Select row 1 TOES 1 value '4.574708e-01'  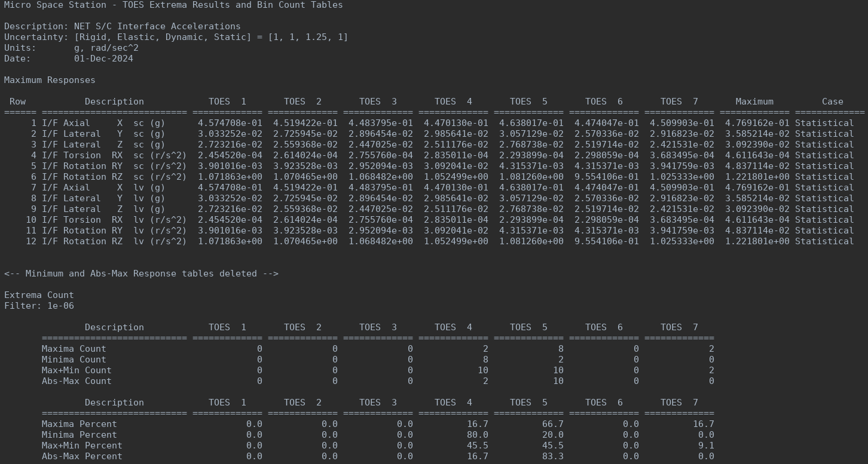pyautogui.click(x=230, y=123)
